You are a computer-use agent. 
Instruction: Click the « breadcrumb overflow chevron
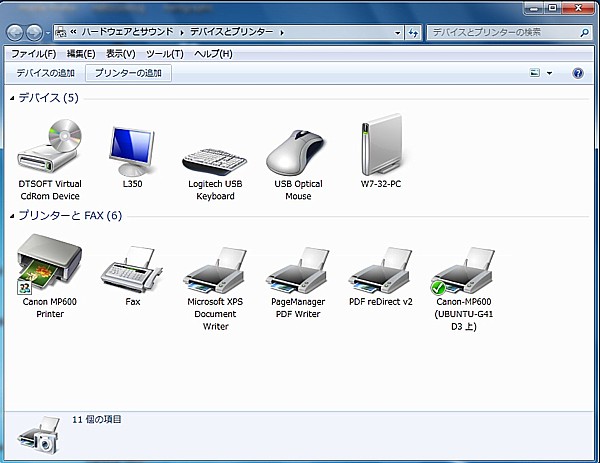pyautogui.click(x=73, y=32)
